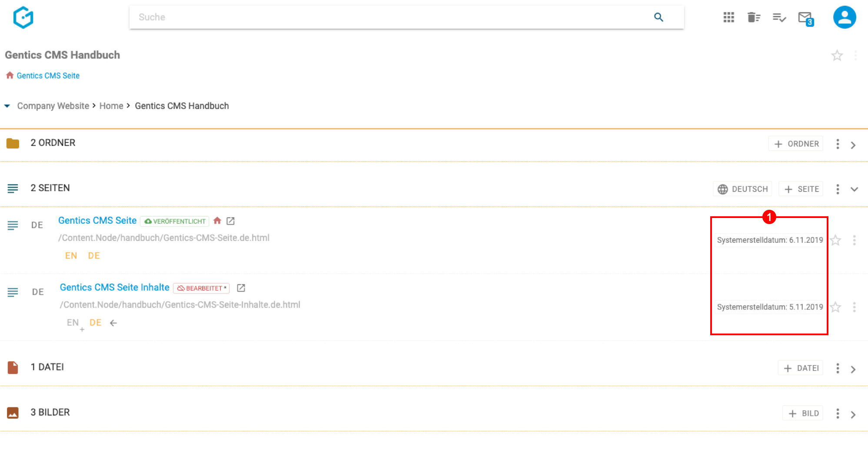Screen dimensions: 868x456
Task: Open the DEUTSCH language selector
Action: (743, 189)
